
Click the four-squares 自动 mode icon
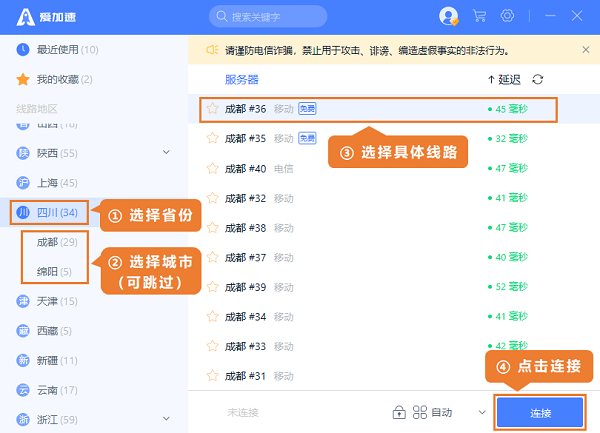[x=419, y=412]
